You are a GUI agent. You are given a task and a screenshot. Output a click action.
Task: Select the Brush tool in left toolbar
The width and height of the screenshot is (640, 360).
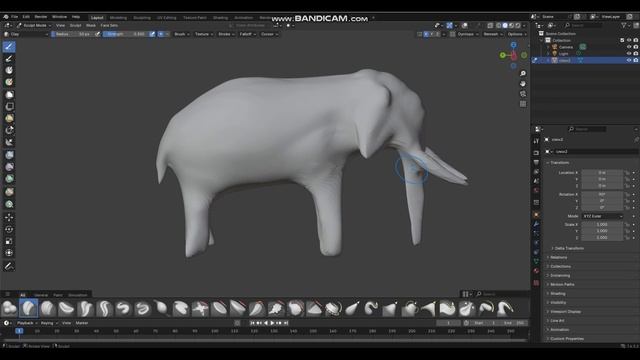pos(9,47)
